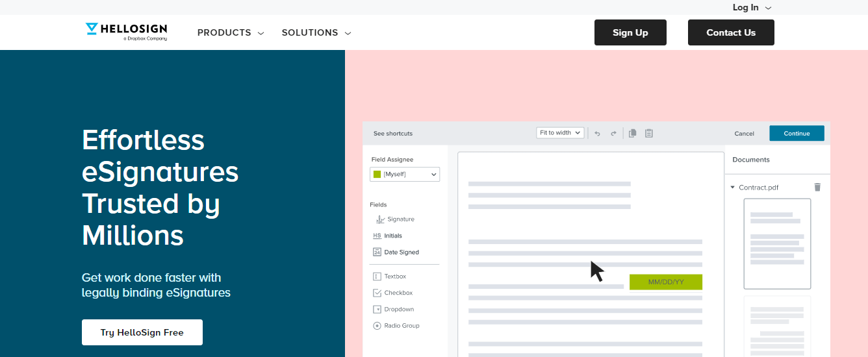The image size is (868, 357).
Task: Click the copy icon in editor toolbar
Action: (x=632, y=133)
